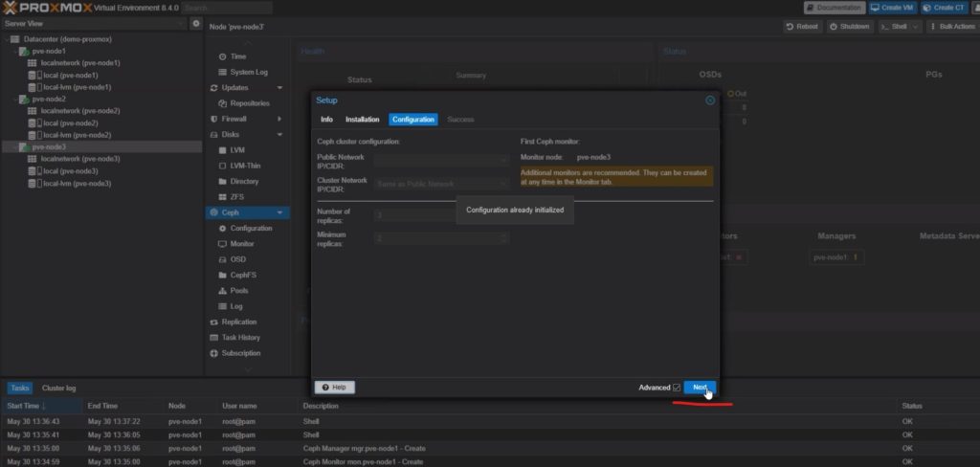Click the localnetwork (pve-node1) icon
The image size is (980, 467).
pos(32,63)
